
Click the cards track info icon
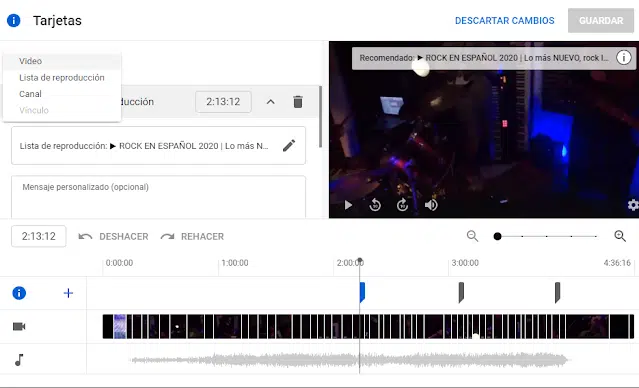pos(19,293)
